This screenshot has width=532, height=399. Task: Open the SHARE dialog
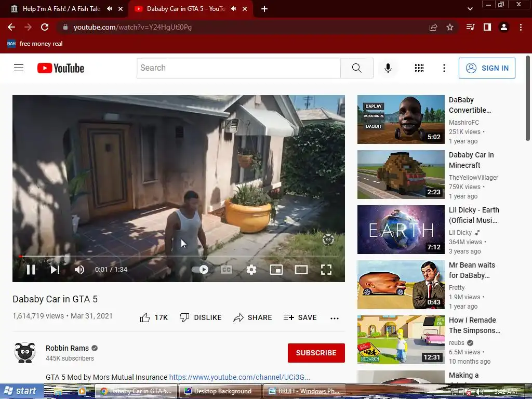click(253, 317)
